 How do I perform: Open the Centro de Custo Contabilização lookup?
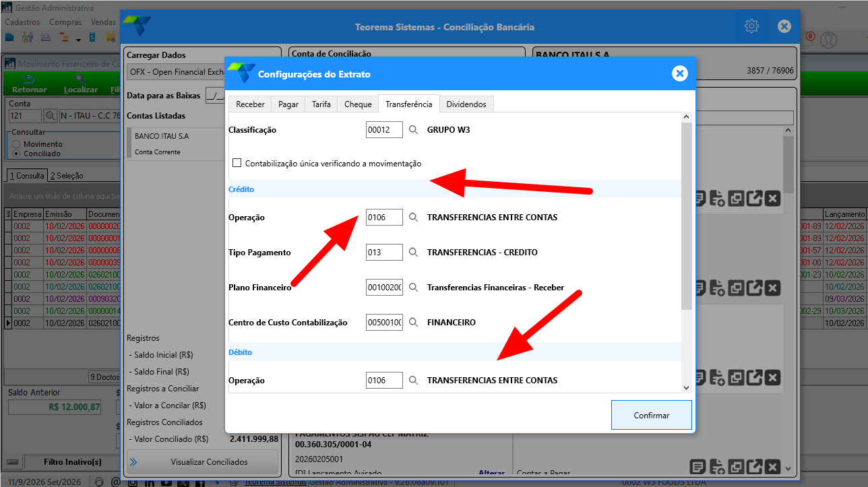click(414, 323)
